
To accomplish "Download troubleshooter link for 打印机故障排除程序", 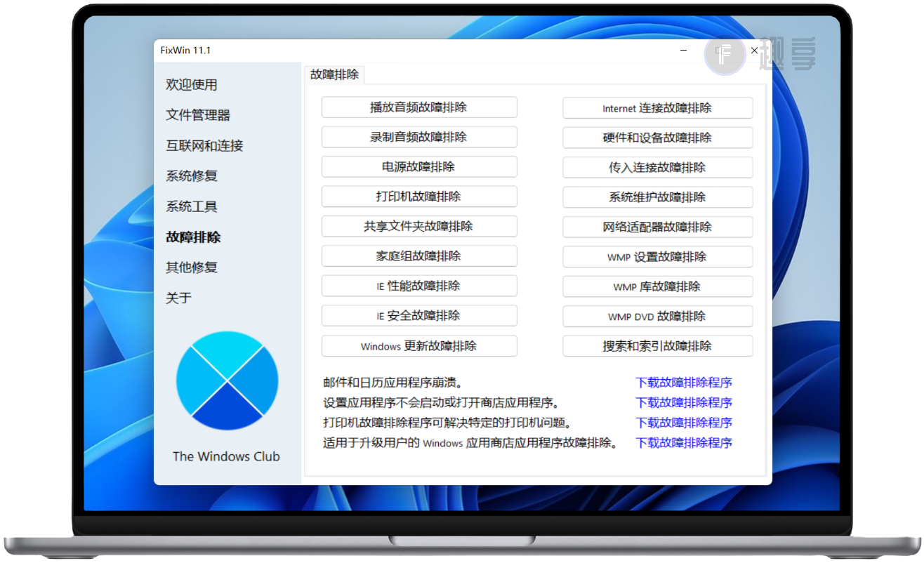I will point(684,423).
